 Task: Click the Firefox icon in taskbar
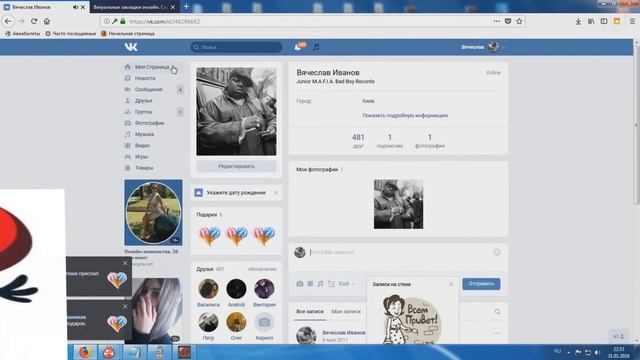(85, 352)
